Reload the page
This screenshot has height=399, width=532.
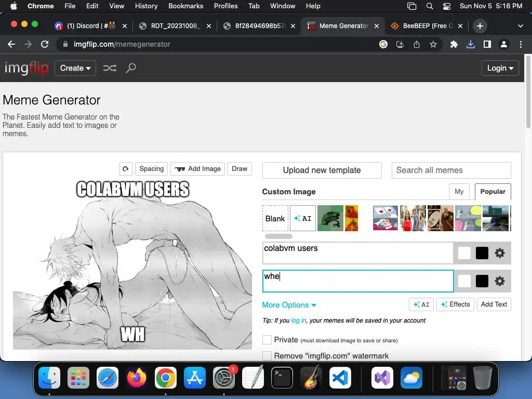(45, 44)
